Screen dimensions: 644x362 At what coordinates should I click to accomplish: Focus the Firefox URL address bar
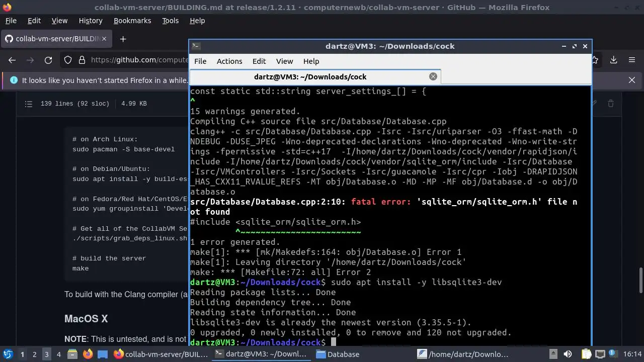coord(140,60)
